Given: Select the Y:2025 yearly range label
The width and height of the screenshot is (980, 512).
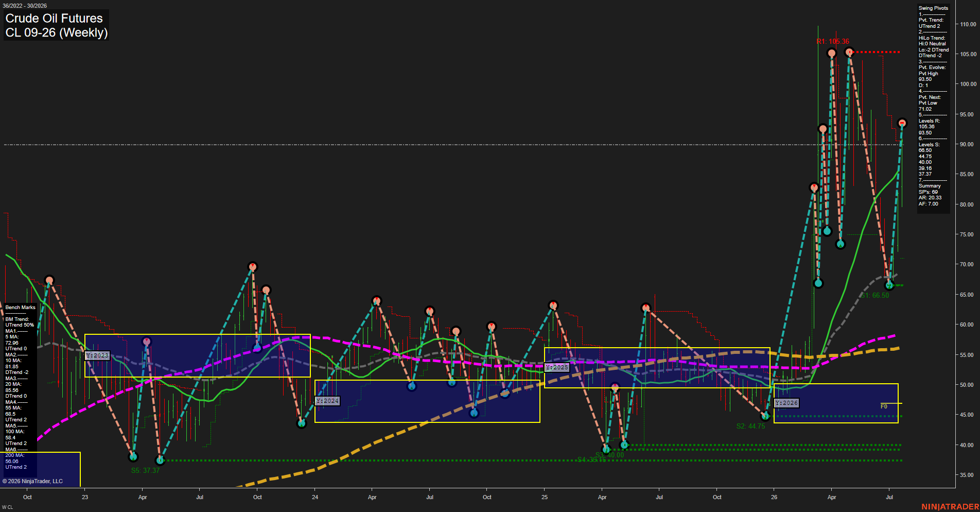Looking at the screenshot, I should coord(557,367).
